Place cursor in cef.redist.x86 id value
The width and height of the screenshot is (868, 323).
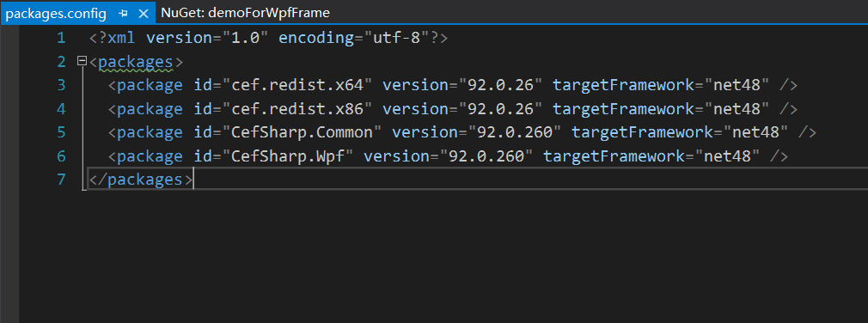click(296, 109)
